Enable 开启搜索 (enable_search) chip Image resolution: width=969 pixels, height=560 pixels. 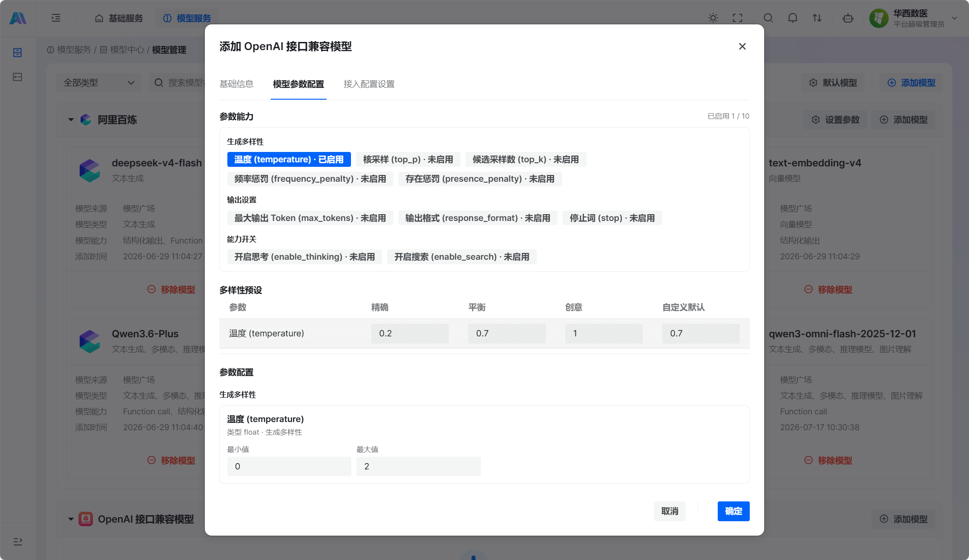461,257
